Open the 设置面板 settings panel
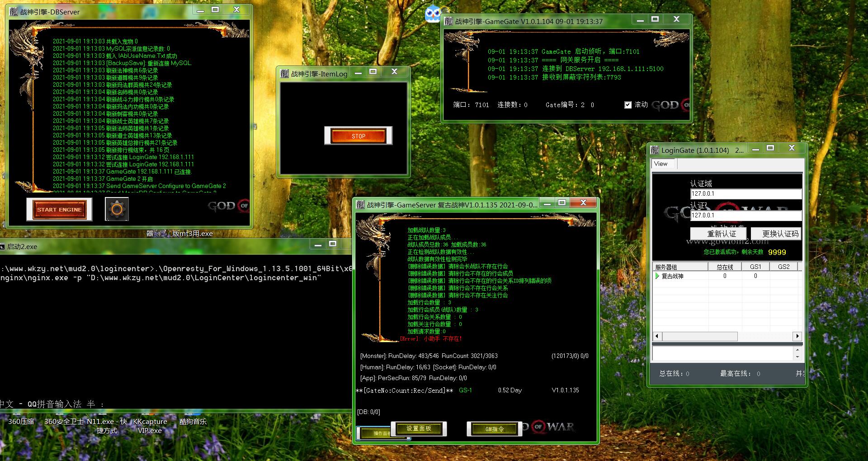Viewport: 868px width, 461px height. tap(419, 428)
